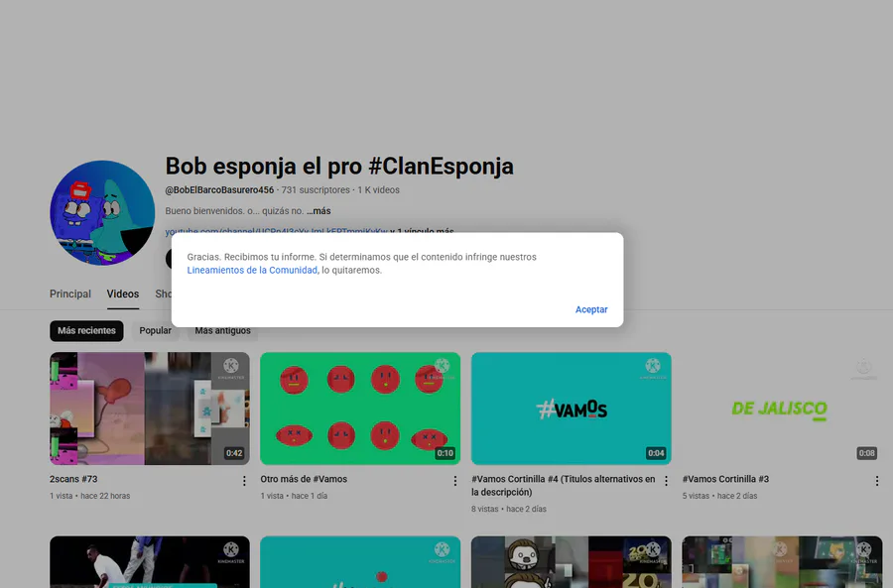Click the 2scans #73 video title
The height and width of the screenshot is (588, 893).
(x=73, y=479)
